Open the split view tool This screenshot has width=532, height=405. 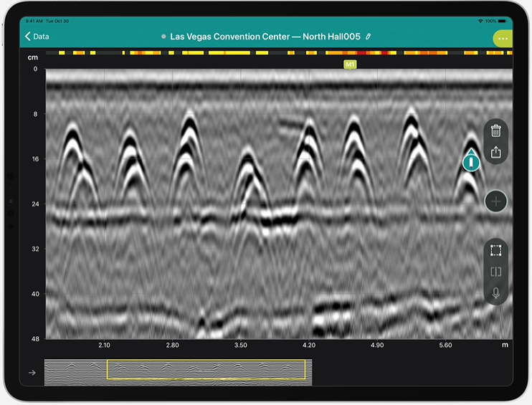pos(495,272)
